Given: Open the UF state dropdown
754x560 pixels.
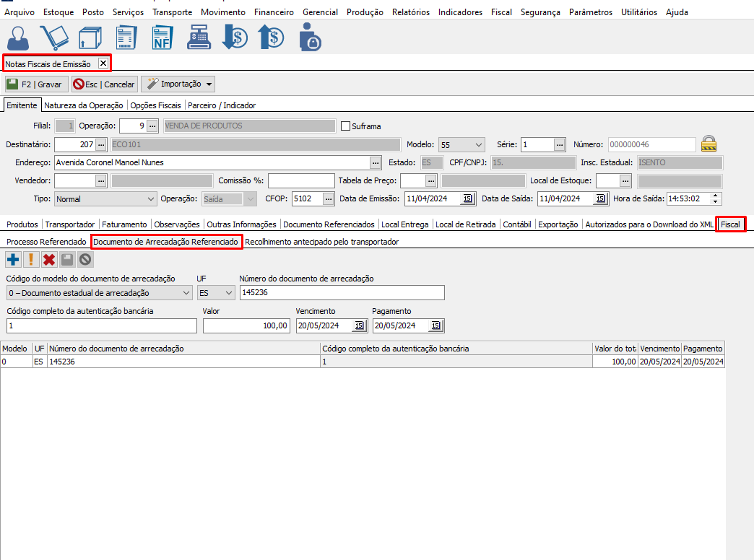Looking at the screenshot, I should (216, 293).
